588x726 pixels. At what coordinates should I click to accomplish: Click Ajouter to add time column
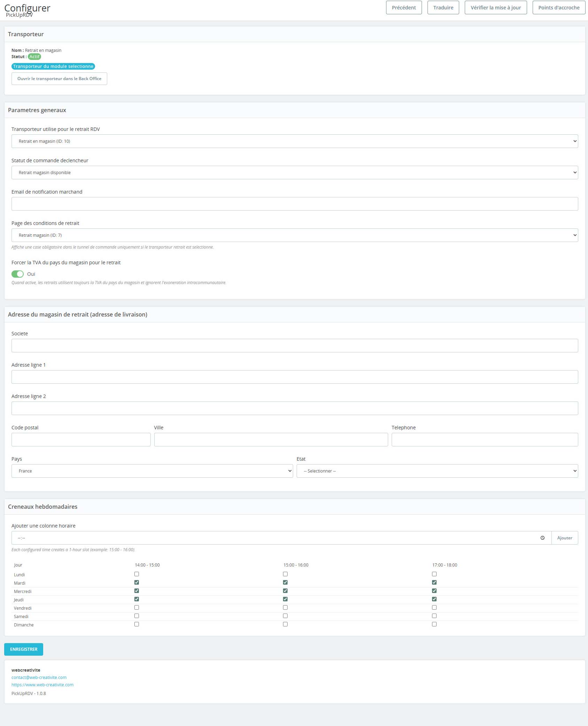click(x=564, y=538)
